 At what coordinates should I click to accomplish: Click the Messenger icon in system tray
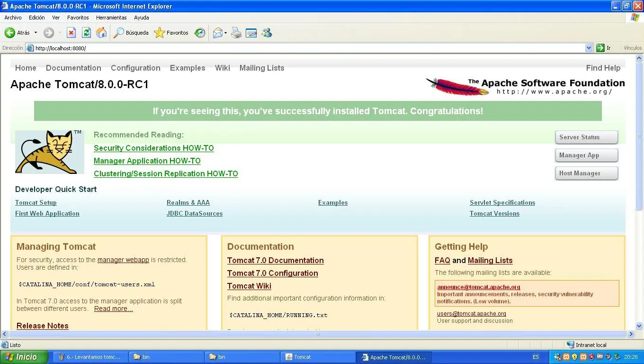[x=558, y=357]
